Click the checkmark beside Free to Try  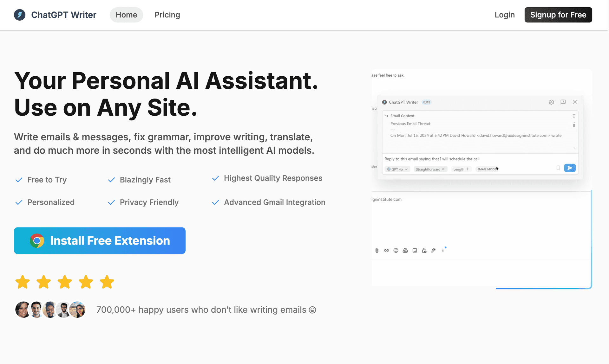click(19, 180)
